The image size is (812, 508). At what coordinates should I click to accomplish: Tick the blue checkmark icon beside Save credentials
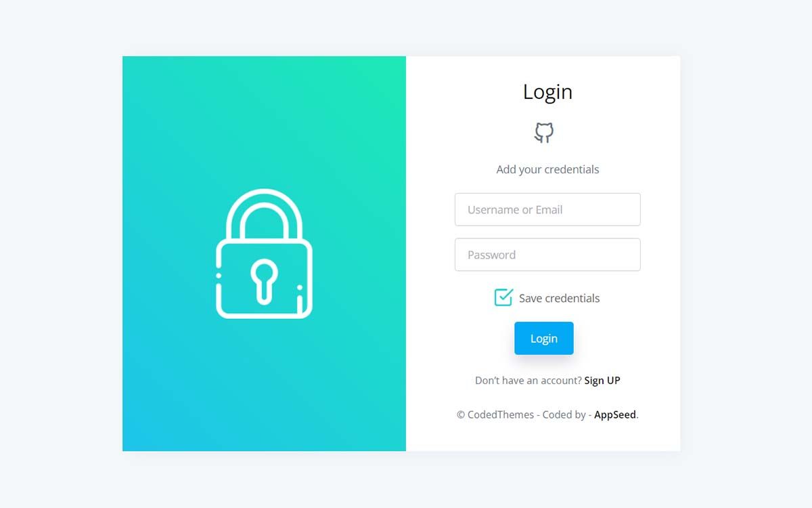point(503,297)
